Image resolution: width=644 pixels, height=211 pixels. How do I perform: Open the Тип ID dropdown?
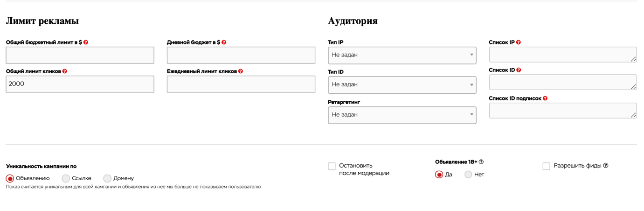point(402,85)
